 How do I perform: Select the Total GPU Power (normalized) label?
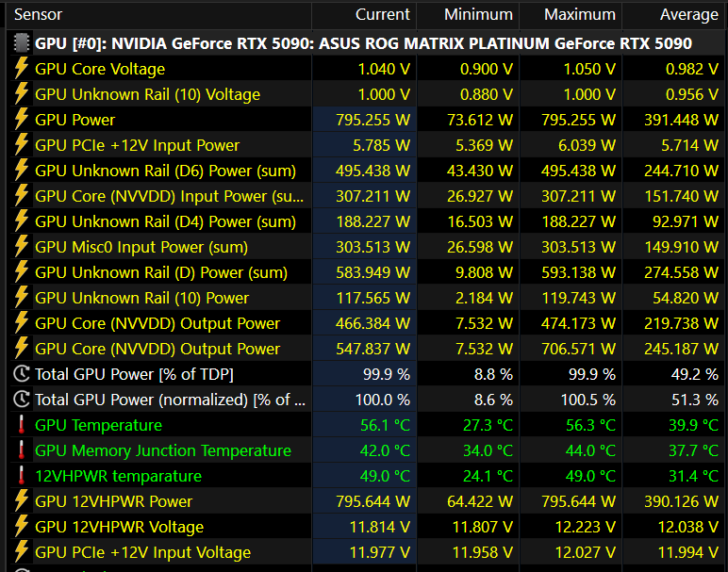(171, 400)
